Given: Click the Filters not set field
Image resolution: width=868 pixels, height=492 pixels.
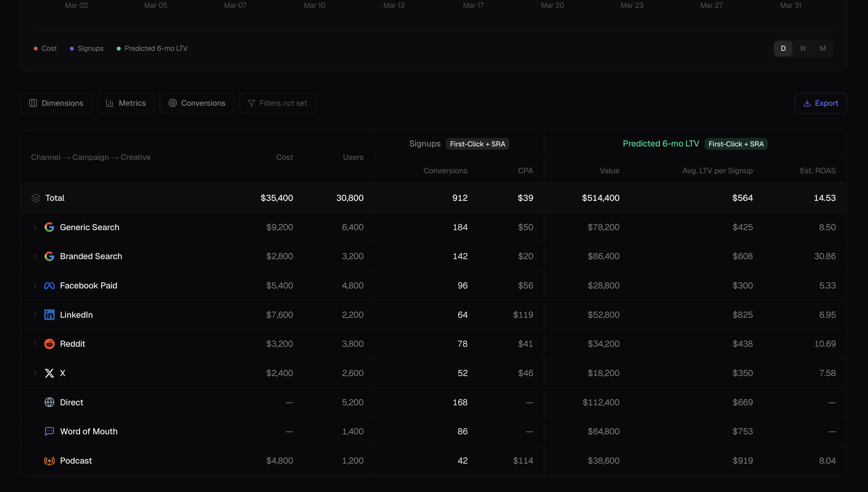Looking at the screenshot, I should pos(277,103).
